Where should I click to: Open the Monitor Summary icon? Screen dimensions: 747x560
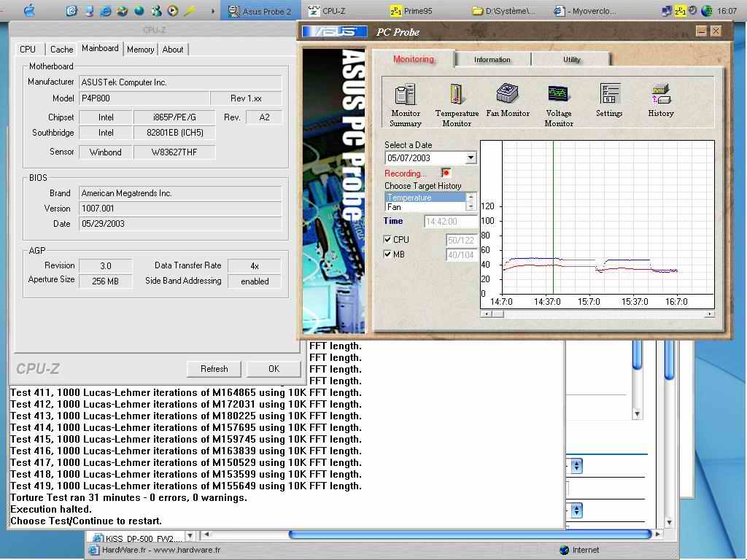click(x=405, y=96)
